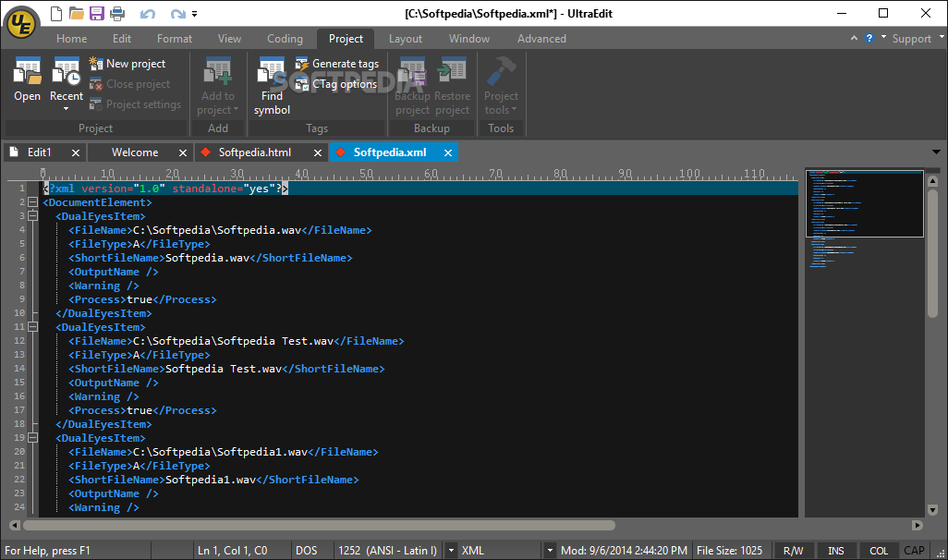The image size is (948, 560).
Task: Click Close project in the ribbon
Action: point(129,84)
